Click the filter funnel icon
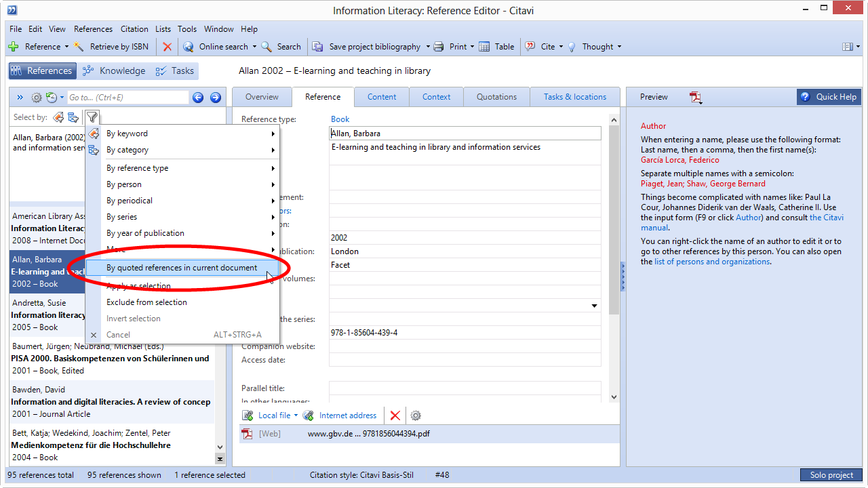The image size is (868, 488). click(92, 117)
